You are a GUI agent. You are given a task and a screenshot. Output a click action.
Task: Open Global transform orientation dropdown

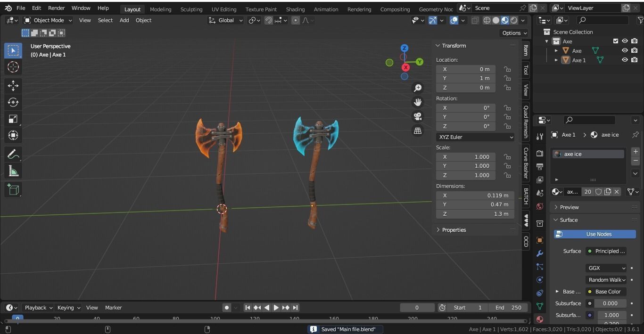click(x=226, y=20)
